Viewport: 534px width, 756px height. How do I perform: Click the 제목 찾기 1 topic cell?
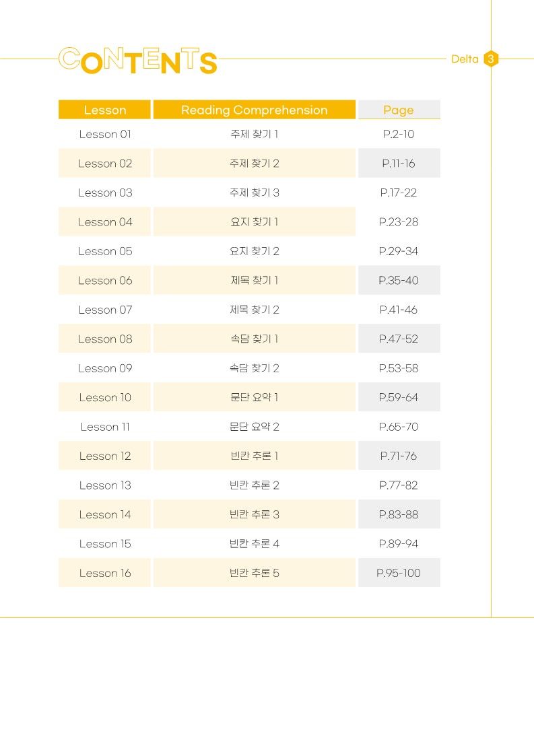255,281
